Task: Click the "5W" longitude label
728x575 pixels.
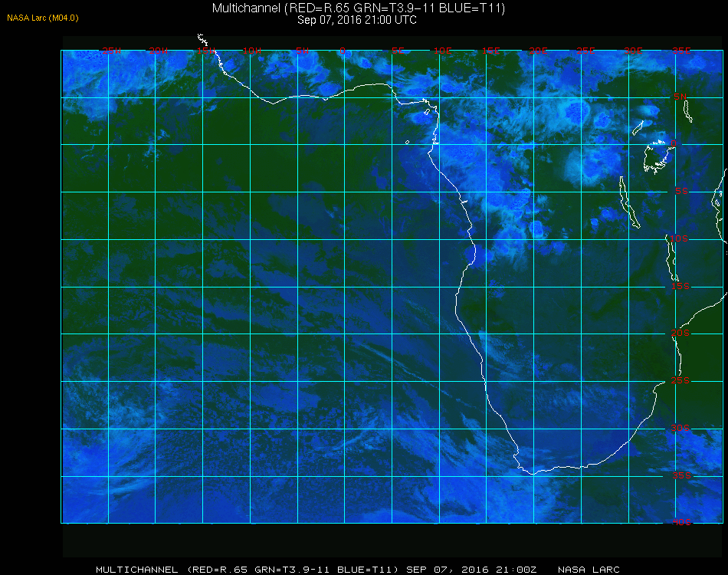Action: point(302,51)
